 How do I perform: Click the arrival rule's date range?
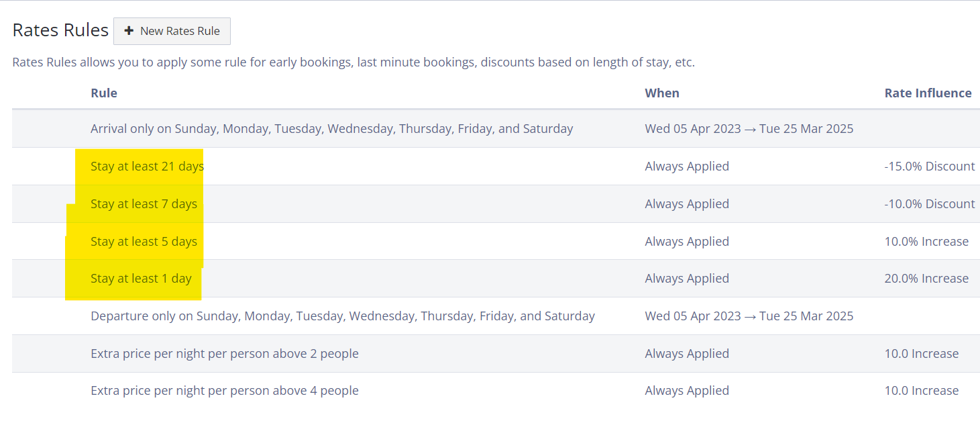point(749,129)
